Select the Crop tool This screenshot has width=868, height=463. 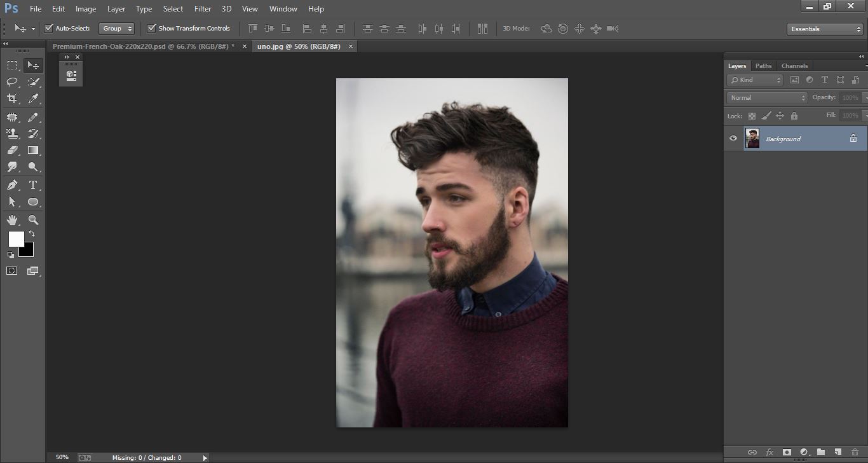tap(12, 98)
